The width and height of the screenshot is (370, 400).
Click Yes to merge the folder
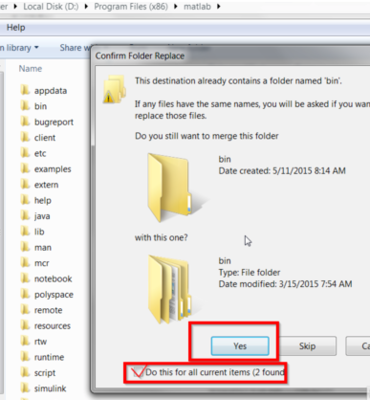click(240, 346)
